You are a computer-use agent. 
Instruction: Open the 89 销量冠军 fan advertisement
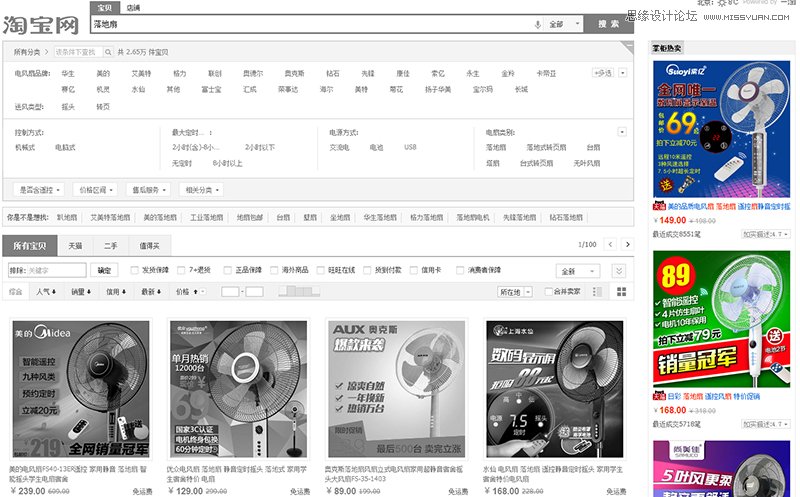pos(721,319)
